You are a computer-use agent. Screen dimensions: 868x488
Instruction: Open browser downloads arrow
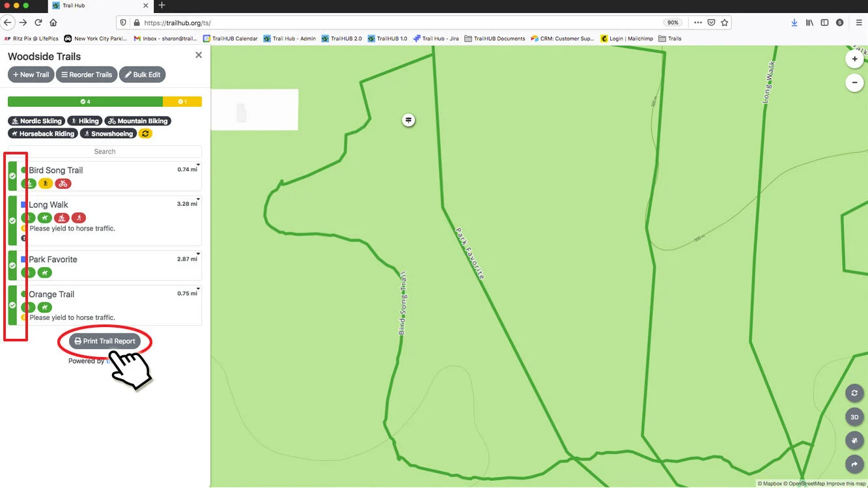pos(794,22)
